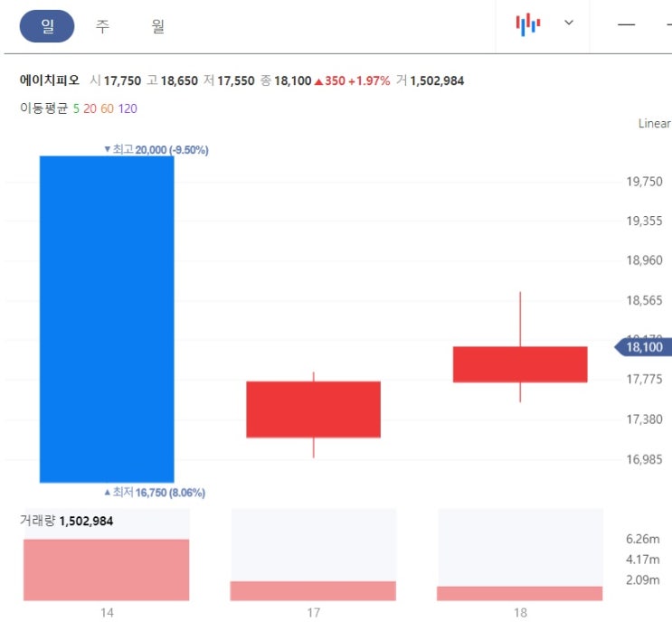Click the 4.17m volume axis label
Screen dimensions: 672x640
click(642, 560)
